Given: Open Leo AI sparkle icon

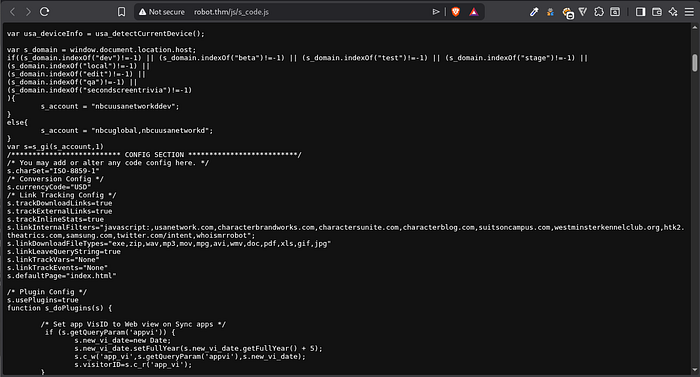Looking at the screenshot, I should pos(673,12).
